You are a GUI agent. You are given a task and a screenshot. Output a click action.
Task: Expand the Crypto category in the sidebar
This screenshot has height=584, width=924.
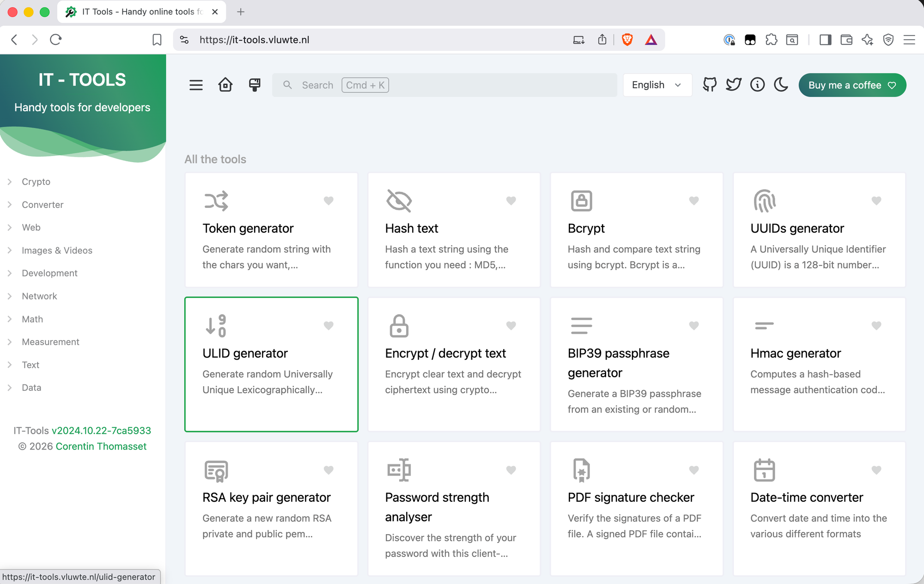(36, 181)
